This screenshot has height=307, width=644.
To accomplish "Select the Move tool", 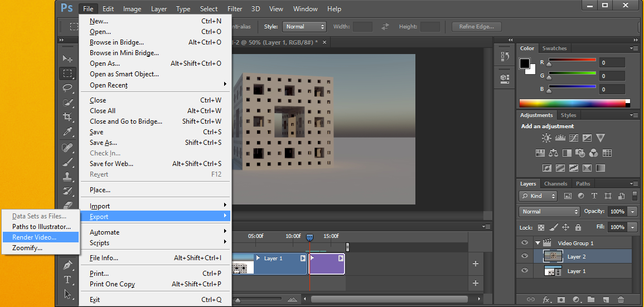I will click(x=67, y=59).
